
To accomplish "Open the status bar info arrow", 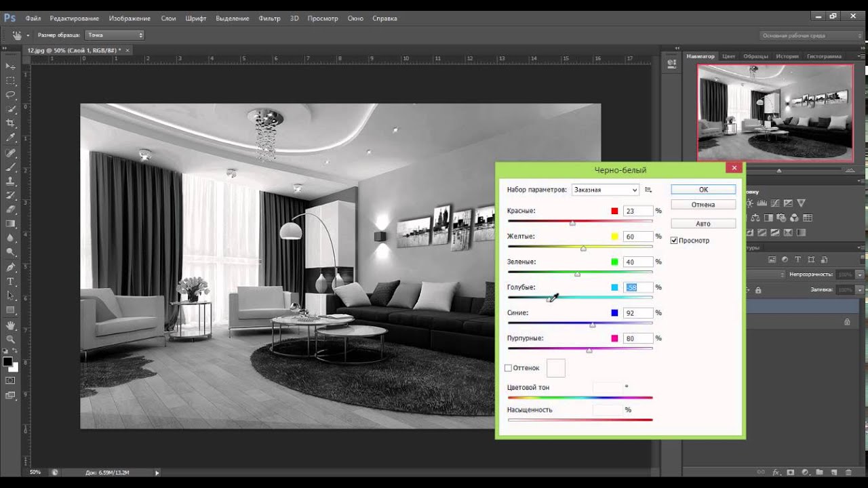I will (x=157, y=472).
